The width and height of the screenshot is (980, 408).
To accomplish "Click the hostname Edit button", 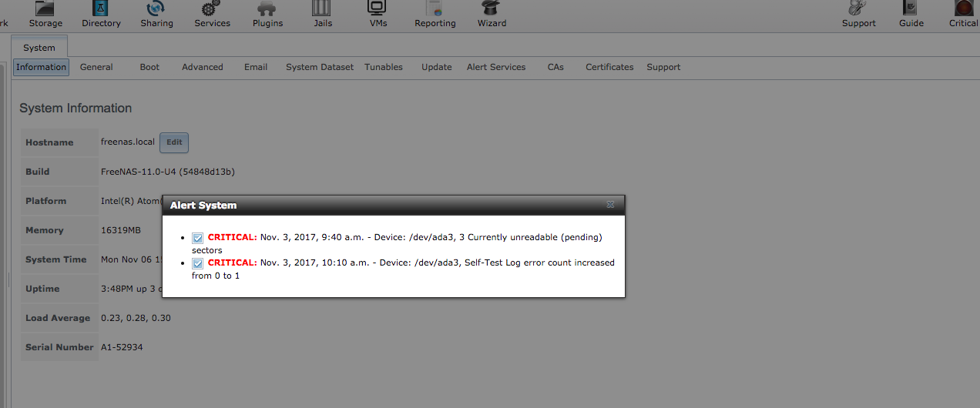I will click(174, 142).
